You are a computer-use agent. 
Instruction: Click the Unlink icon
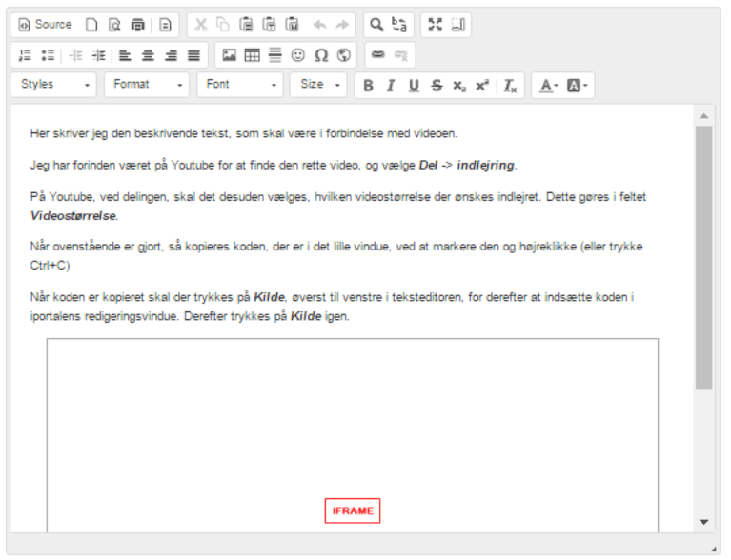401,55
